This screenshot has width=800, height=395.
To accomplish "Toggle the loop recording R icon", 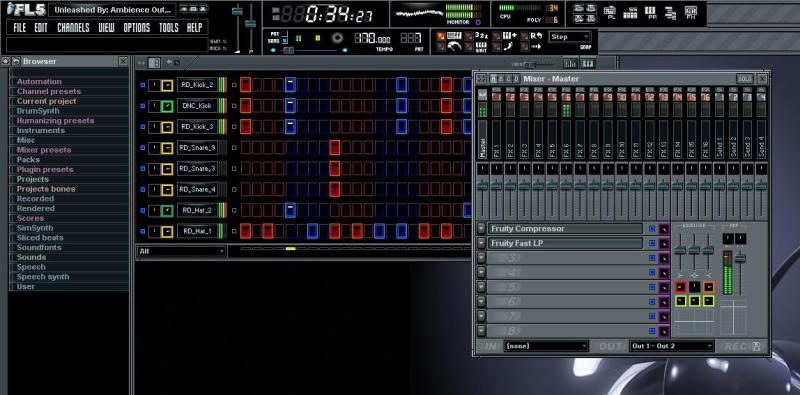I will click(x=536, y=36).
